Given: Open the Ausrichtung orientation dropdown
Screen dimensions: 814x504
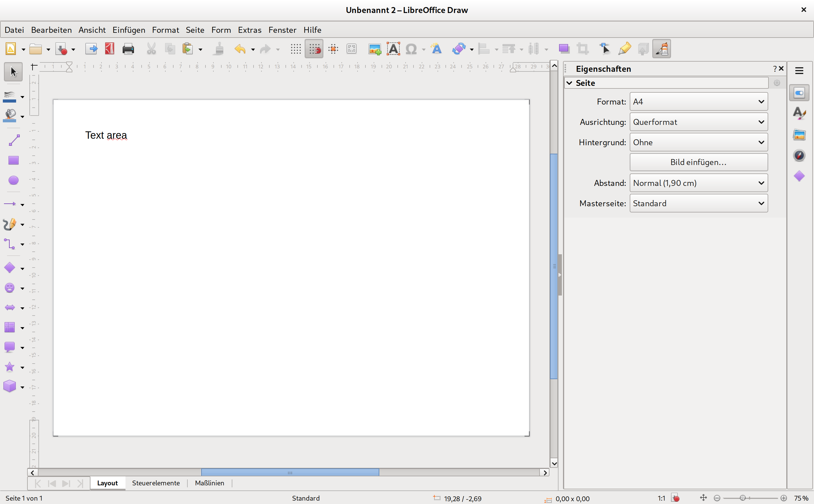Looking at the screenshot, I should pos(698,122).
